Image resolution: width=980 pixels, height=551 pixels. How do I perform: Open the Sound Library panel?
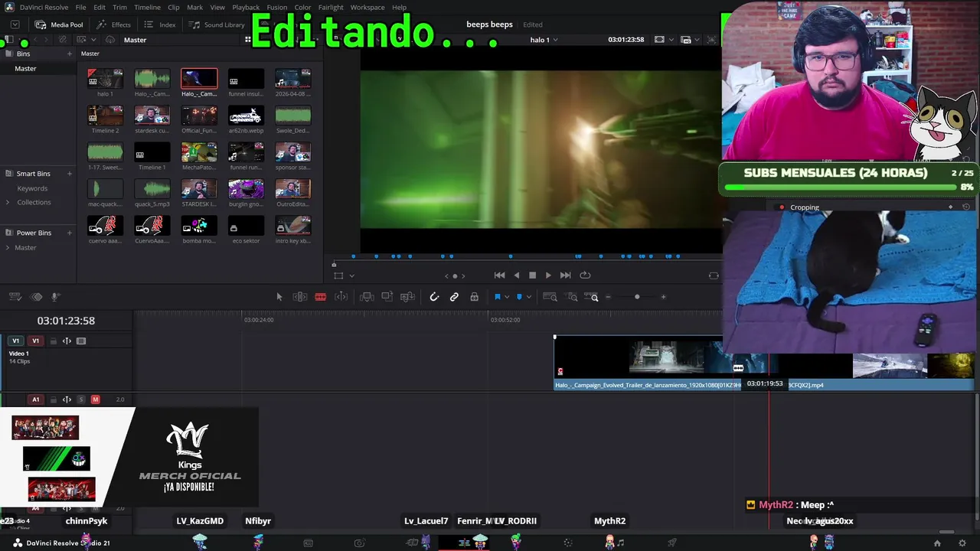tap(217, 24)
